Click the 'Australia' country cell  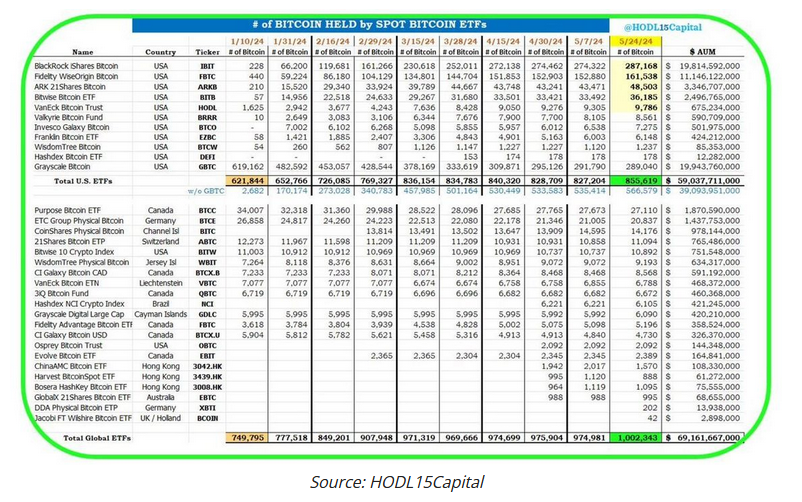tap(161, 397)
